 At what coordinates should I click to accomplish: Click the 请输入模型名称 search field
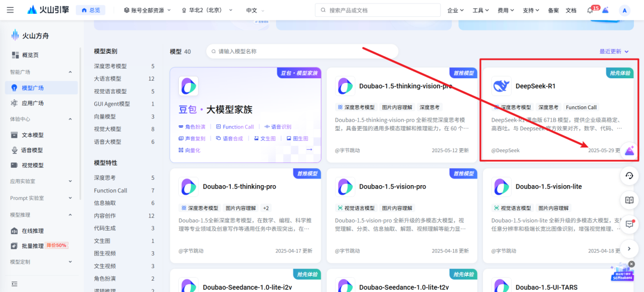pyautogui.click(x=302, y=51)
